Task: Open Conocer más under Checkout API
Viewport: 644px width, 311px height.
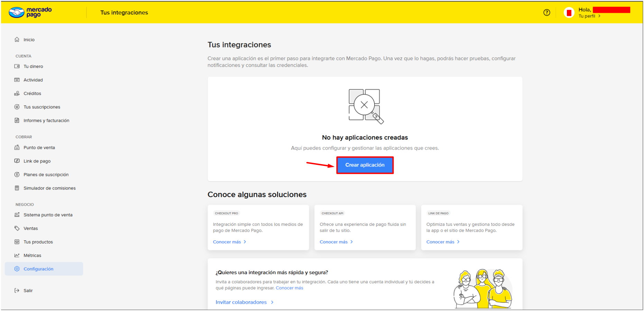Action: coord(333,242)
